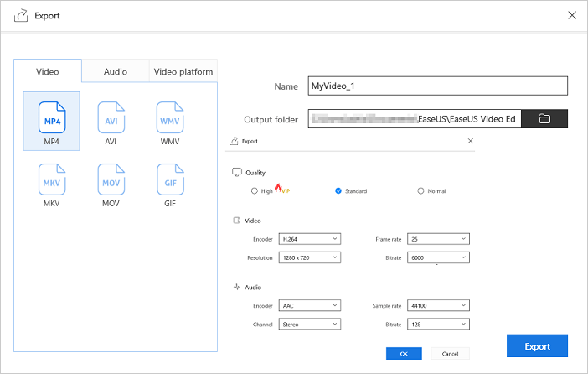Select Standard quality radio button

pos(338,191)
